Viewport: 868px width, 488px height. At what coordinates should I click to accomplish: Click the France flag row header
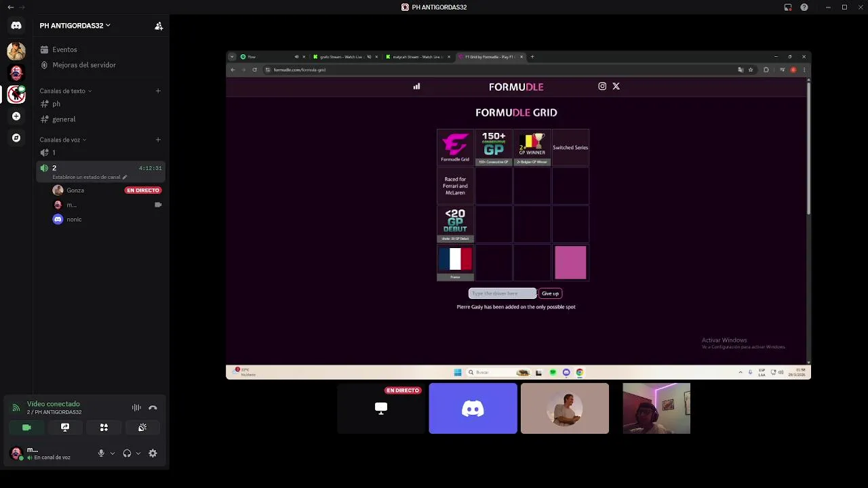coord(455,263)
